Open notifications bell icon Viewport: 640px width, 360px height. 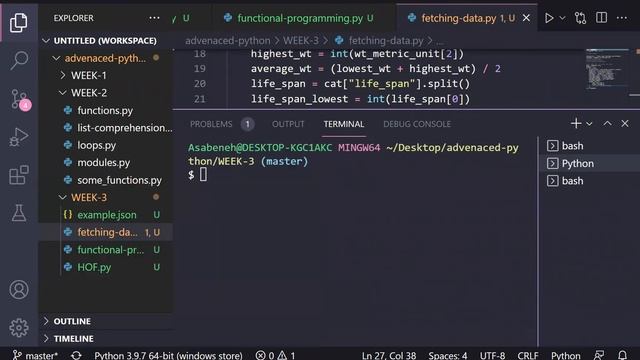coord(622,355)
